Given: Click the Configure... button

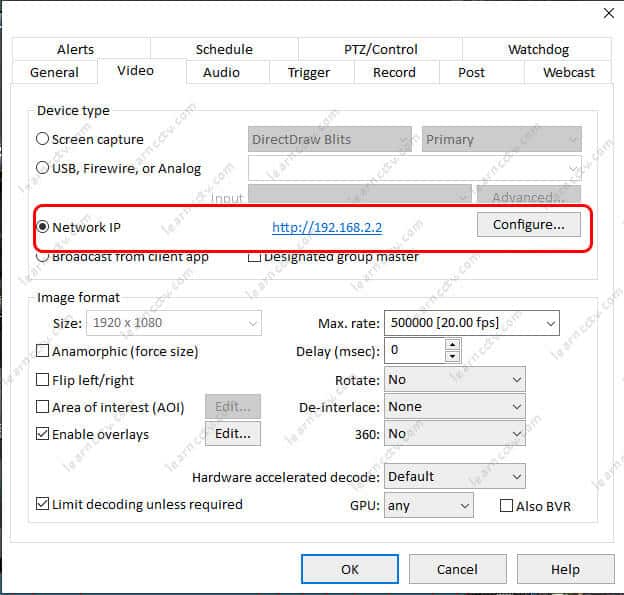Looking at the screenshot, I should point(528,224).
